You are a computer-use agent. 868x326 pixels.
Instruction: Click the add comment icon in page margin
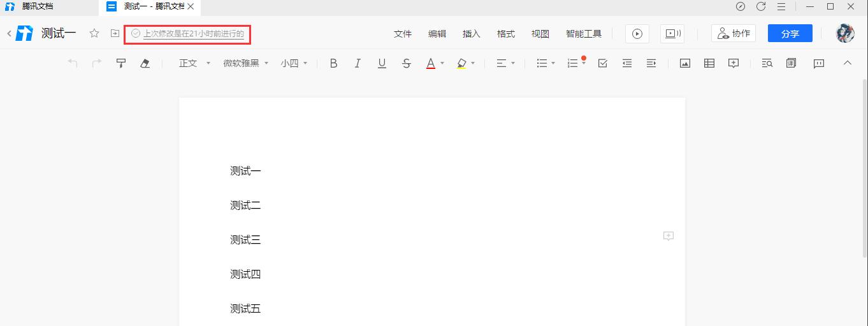coord(668,236)
